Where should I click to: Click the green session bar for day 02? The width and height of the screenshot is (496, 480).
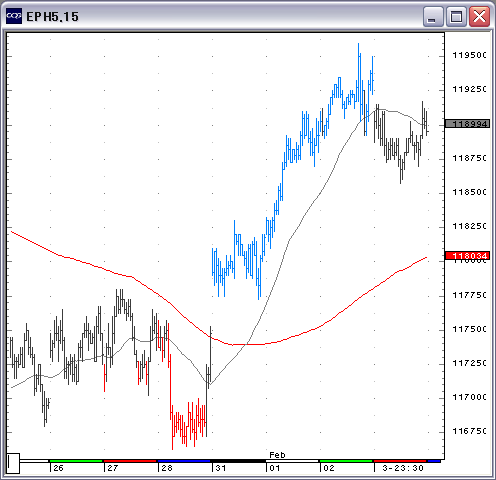346,461
